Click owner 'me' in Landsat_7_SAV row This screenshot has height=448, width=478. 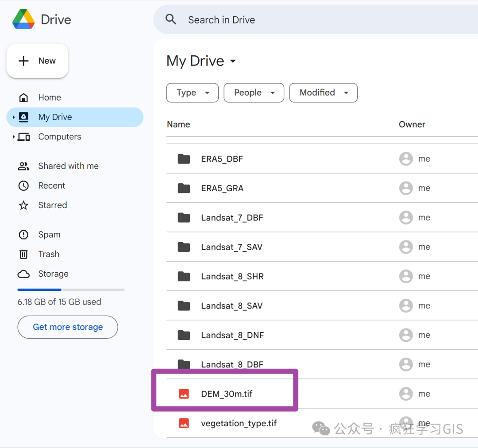pyautogui.click(x=424, y=247)
